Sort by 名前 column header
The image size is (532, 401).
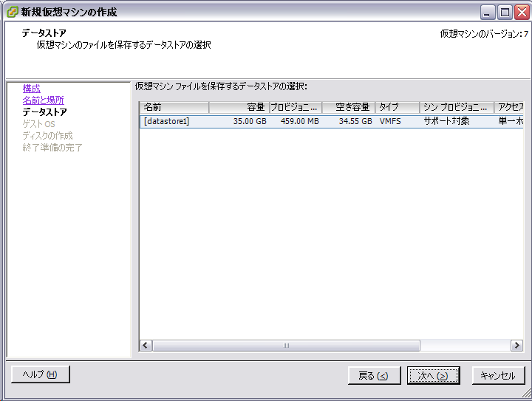174,107
